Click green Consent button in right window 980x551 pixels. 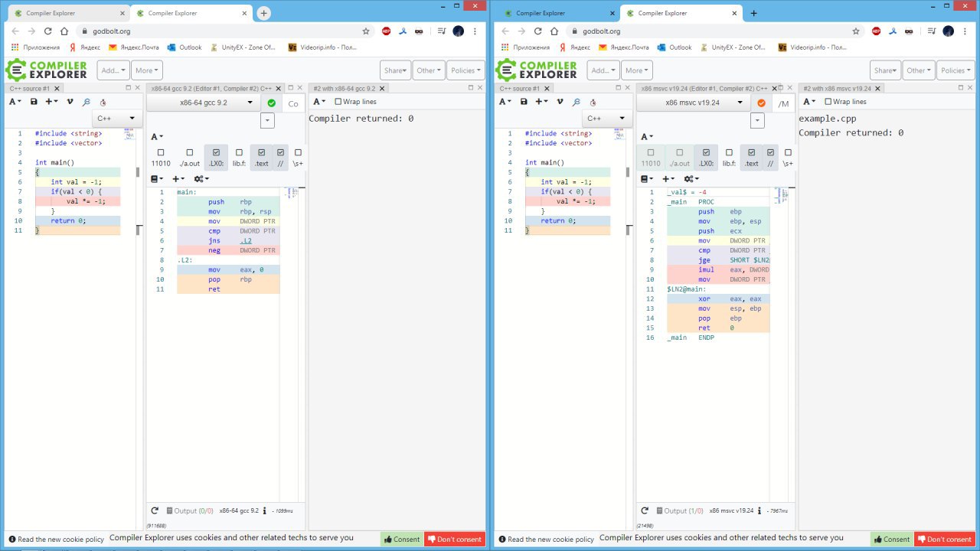coord(891,539)
